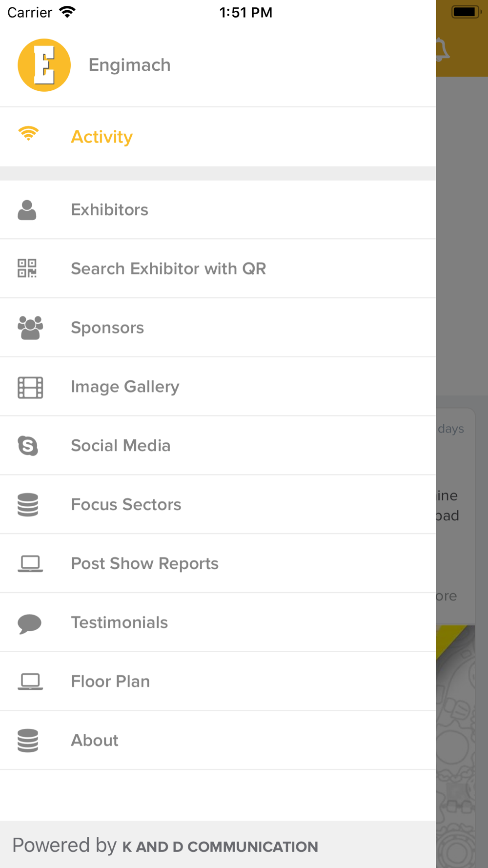Tap the Image Gallery film icon
This screenshot has height=868, width=488.
click(x=30, y=387)
